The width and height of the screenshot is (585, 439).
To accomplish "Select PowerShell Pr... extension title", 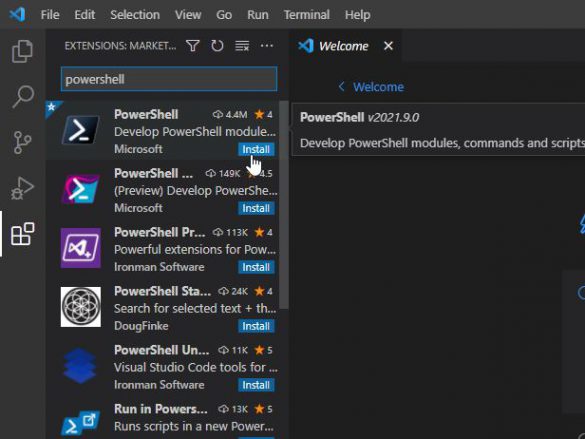I will click(160, 232).
